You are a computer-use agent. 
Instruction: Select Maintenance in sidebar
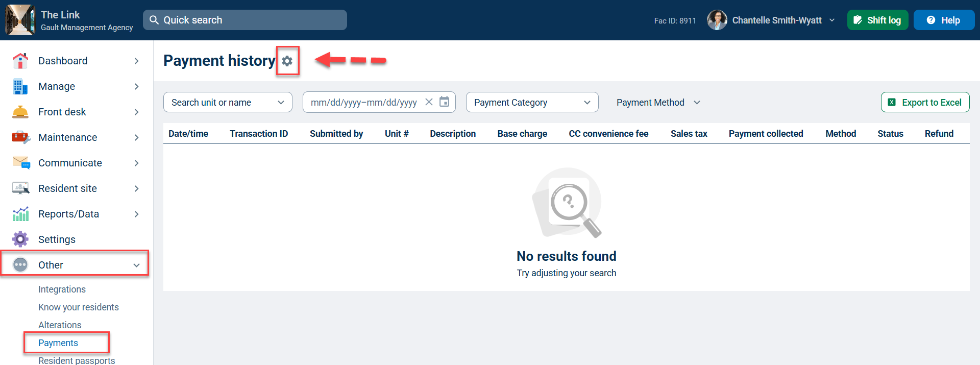(x=68, y=137)
